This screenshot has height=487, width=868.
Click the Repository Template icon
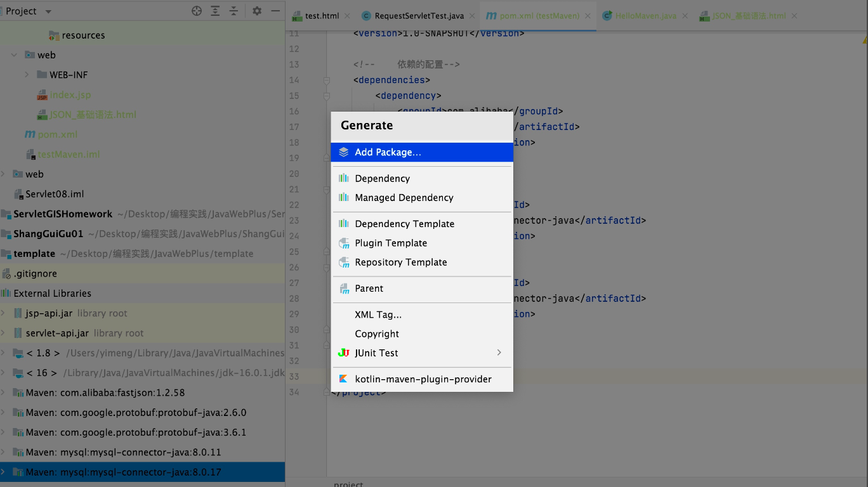pyautogui.click(x=344, y=262)
